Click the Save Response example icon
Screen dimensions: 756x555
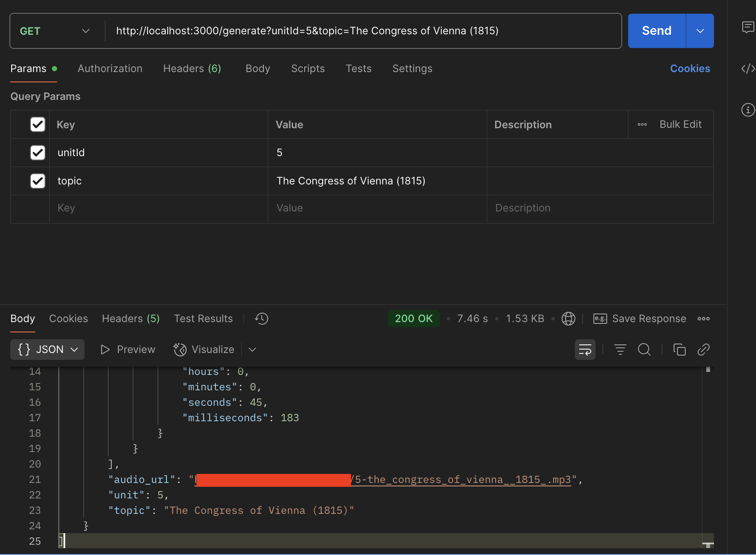[600, 319]
